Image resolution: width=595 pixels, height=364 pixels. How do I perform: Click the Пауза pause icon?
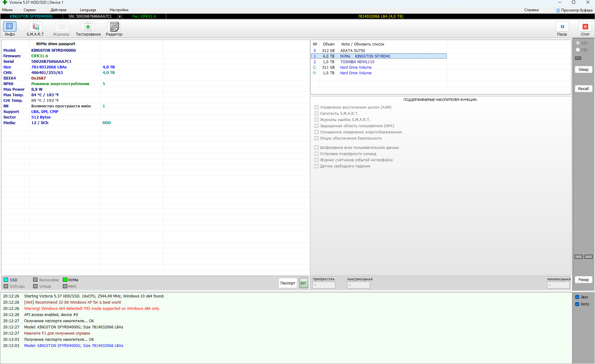(x=562, y=27)
